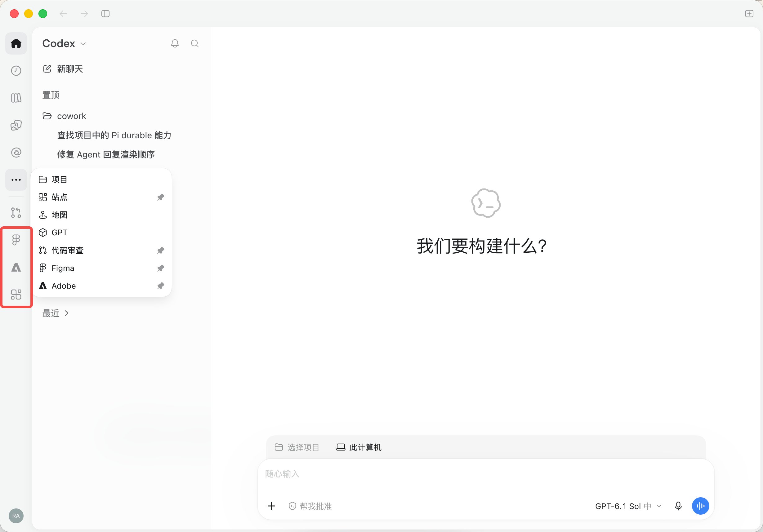The image size is (763, 532).
Task: Select 项目 in the popup menu
Action: [x=101, y=180]
